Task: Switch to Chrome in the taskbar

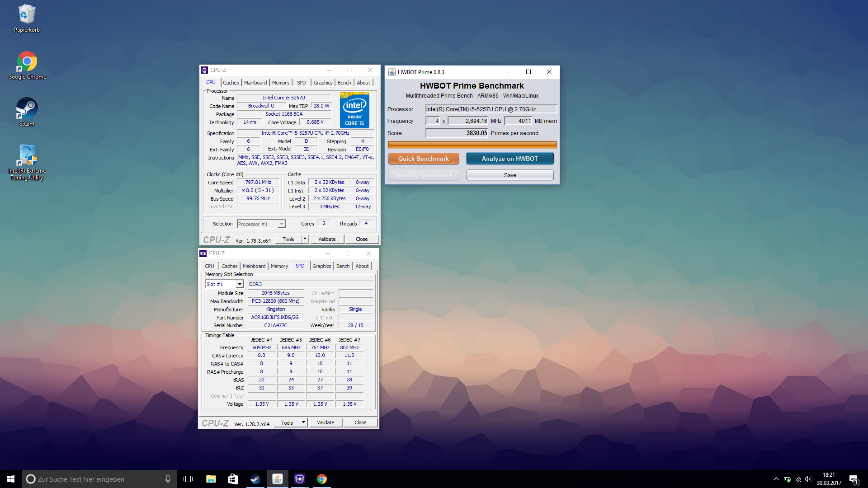Action: click(x=321, y=479)
